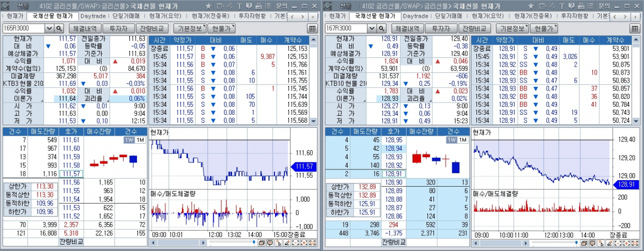This screenshot has height=251, width=644.
Task: Click 체결내역 button in right window
Action: (408, 28)
